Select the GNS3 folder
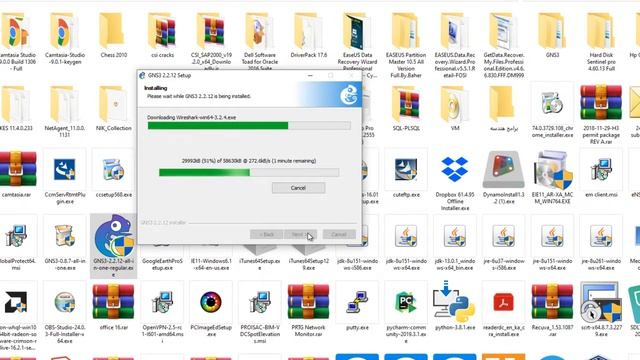Viewport: 640px width, 360px height. (552, 31)
